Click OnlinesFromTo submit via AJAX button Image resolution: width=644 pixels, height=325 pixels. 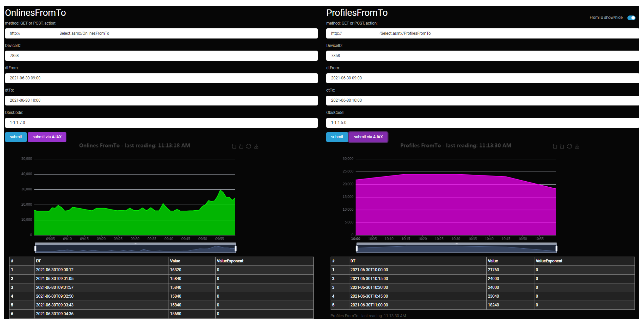(x=47, y=137)
